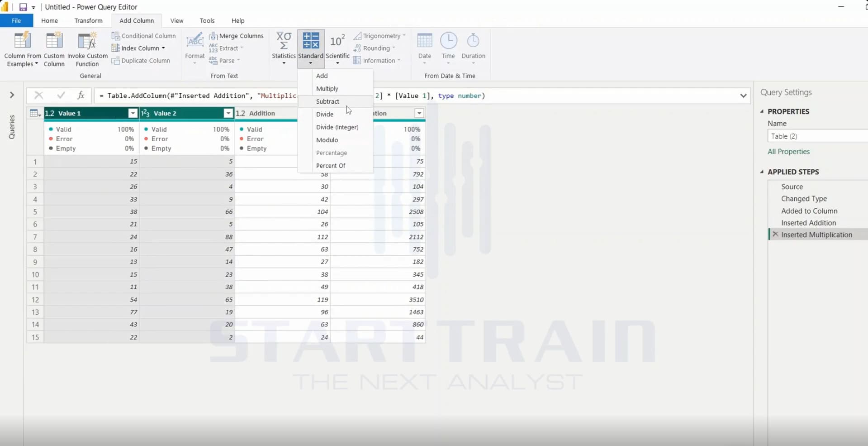Screen dimensions: 868x446
Task: Delete the Inserted Multiplication step
Action: click(x=775, y=234)
